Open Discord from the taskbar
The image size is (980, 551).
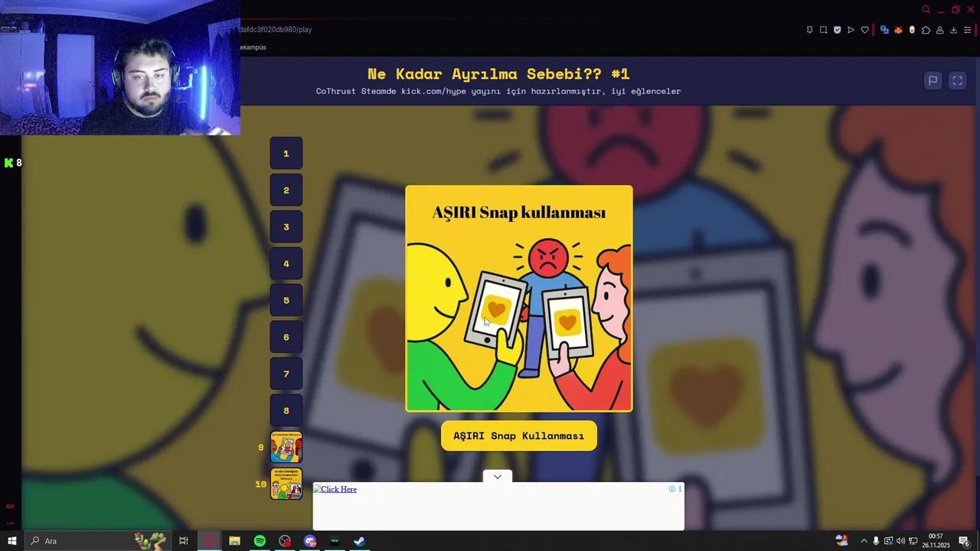(x=310, y=541)
